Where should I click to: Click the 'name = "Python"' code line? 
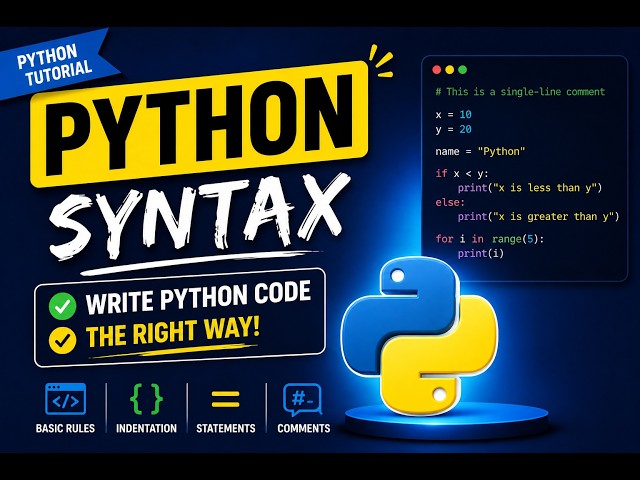480,151
